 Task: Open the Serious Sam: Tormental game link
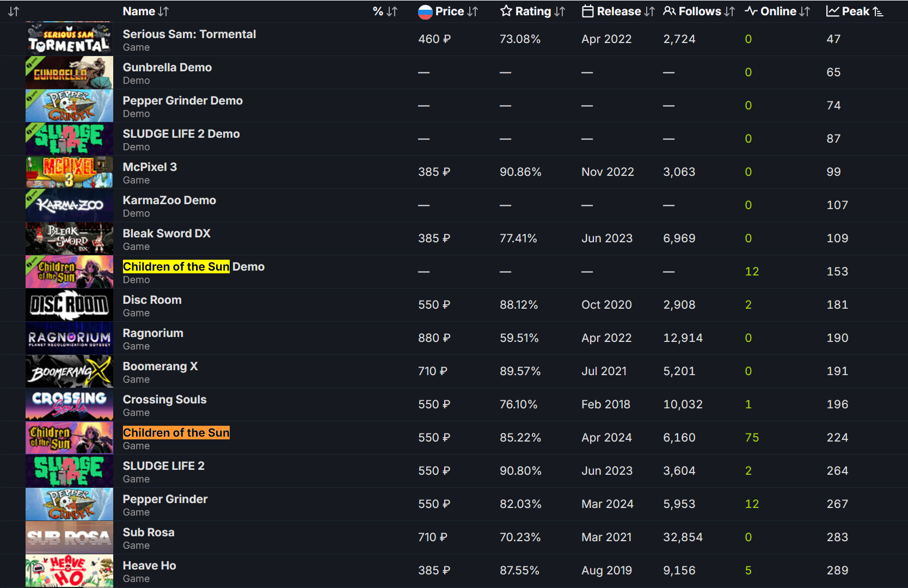(189, 34)
